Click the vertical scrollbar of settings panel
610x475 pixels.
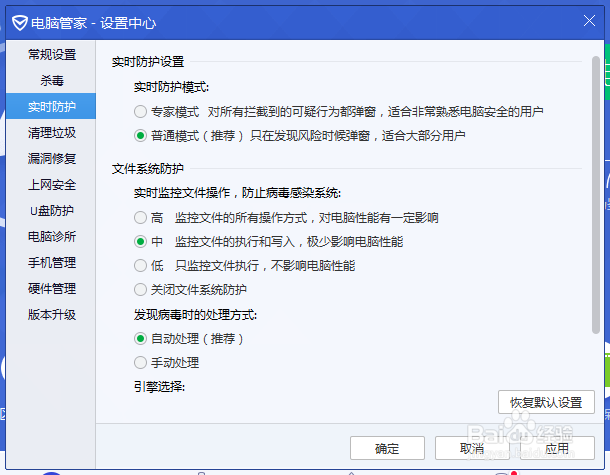coord(596,195)
